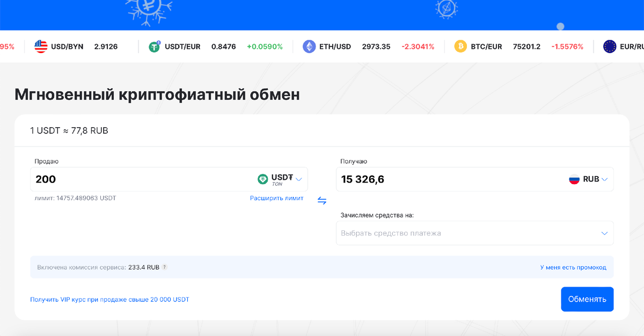Viewport: 644px width, 336px height.
Task: Expand the Выбрать средство платежа dropdown
Action: [x=474, y=233]
